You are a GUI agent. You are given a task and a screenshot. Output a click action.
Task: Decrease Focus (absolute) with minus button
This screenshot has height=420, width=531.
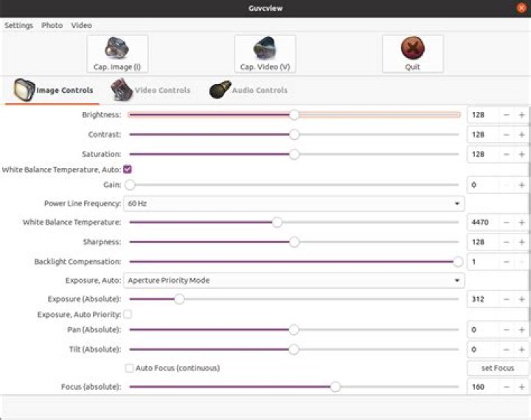506,387
